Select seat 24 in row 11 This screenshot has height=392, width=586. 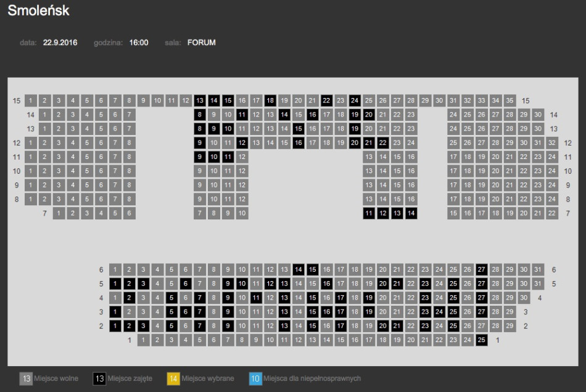[552, 157]
